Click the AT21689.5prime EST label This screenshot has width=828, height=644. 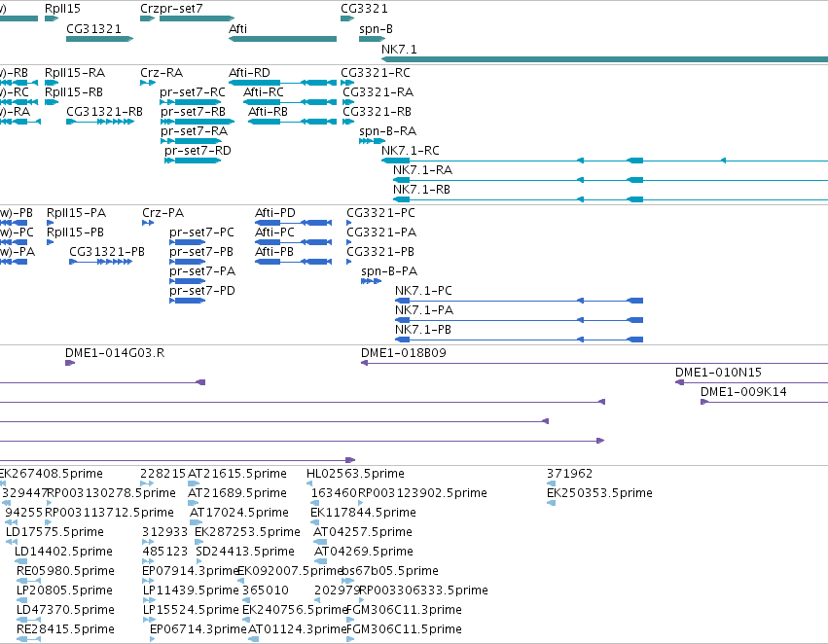pyautogui.click(x=237, y=493)
